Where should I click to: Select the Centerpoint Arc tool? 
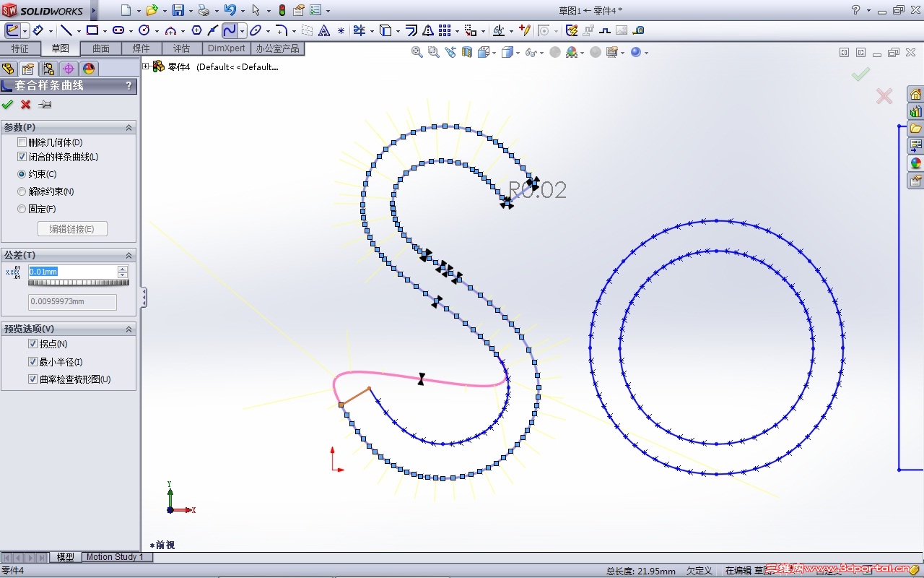(170, 30)
